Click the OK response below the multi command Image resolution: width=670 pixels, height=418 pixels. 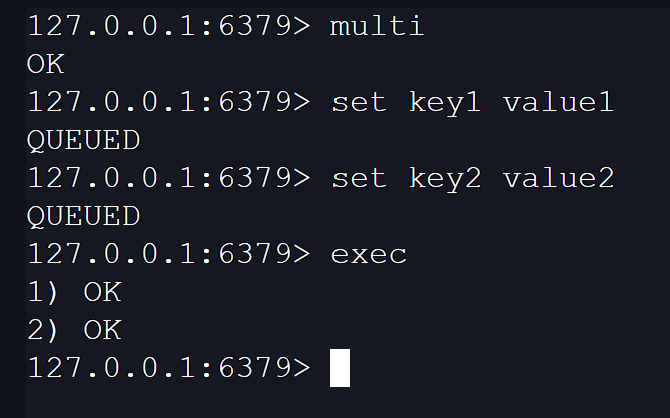click(45, 64)
